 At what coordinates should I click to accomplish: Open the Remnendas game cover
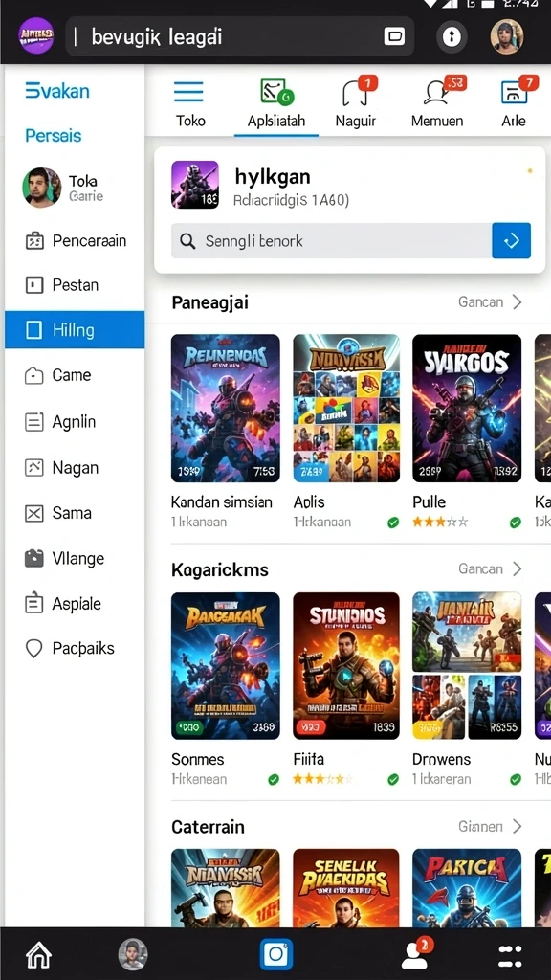pyautogui.click(x=226, y=408)
